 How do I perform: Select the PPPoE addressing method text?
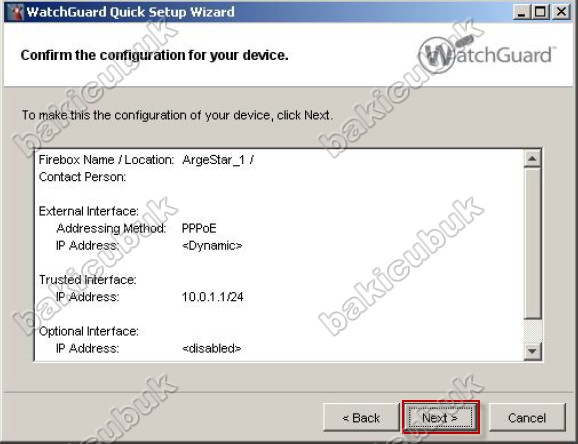(x=199, y=229)
